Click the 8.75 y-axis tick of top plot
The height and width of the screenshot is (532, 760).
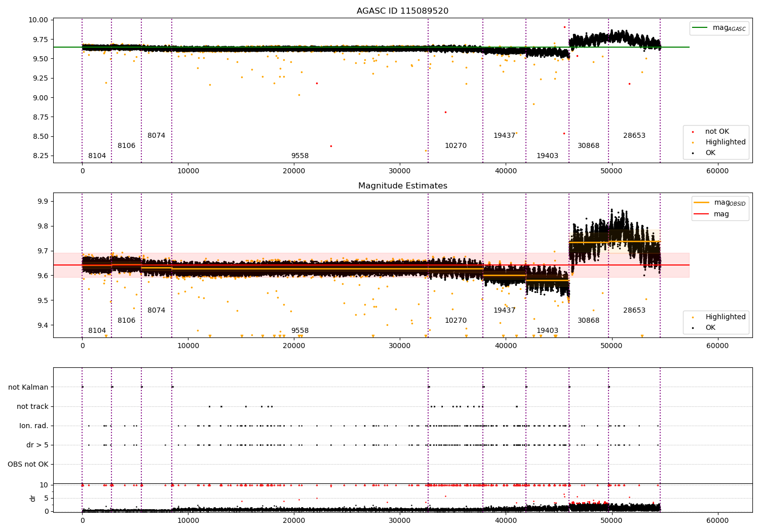point(41,117)
